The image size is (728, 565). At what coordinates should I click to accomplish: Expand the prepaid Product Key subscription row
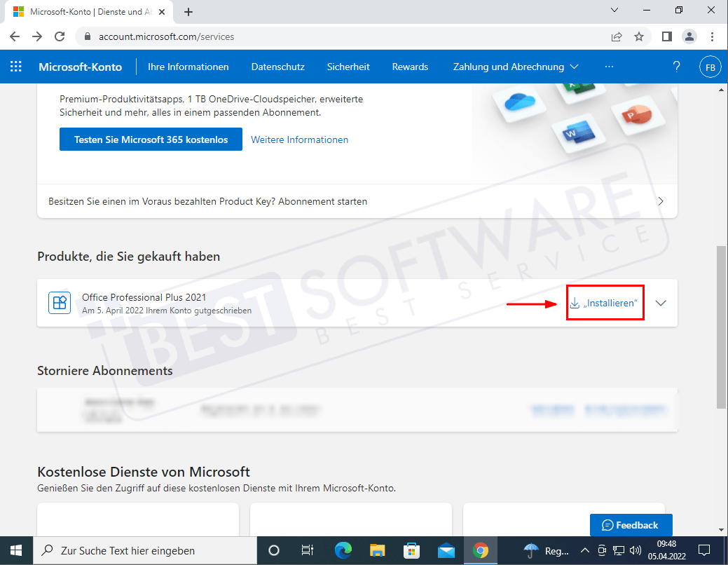(x=659, y=201)
